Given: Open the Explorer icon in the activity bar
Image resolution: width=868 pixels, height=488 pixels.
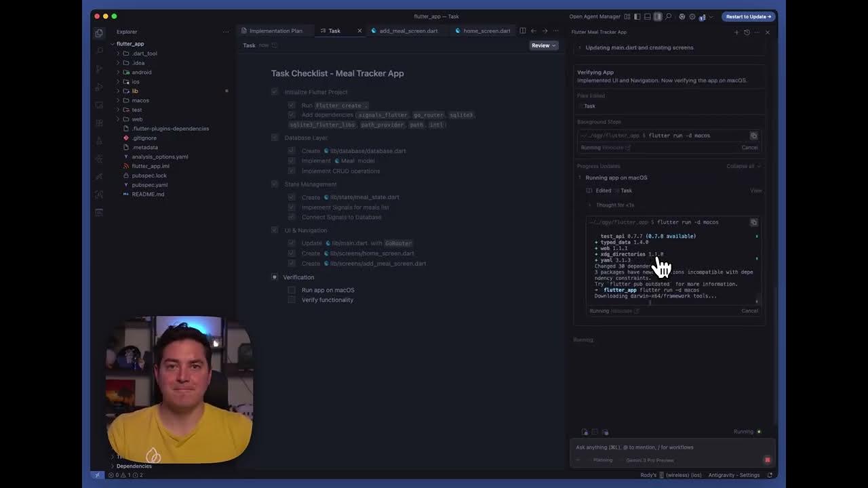Looking at the screenshot, I should point(99,32).
